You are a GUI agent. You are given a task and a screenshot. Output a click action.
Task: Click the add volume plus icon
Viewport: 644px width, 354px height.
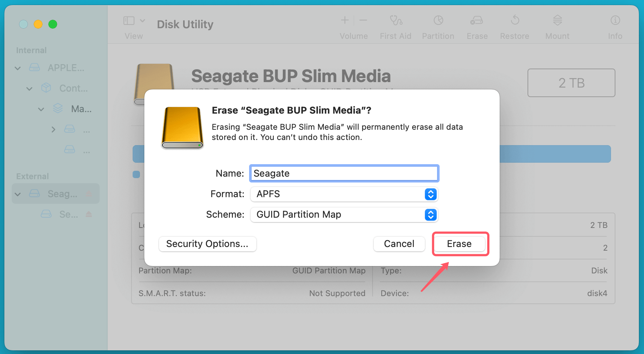point(345,21)
